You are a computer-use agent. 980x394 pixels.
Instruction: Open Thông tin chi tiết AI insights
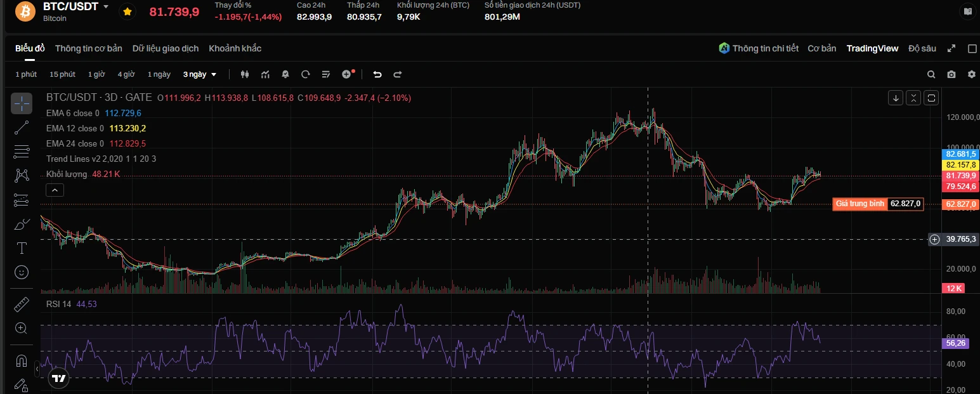pos(759,48)
